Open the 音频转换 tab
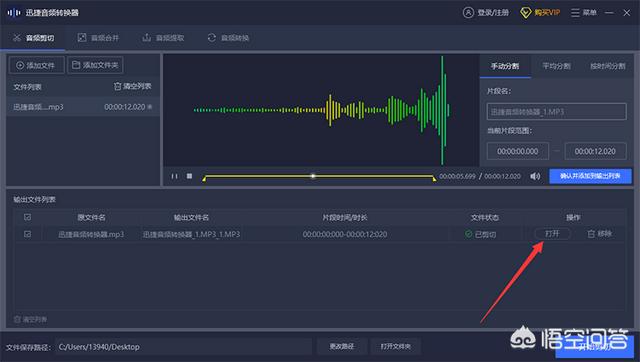Screen dimensions: 640x362 tap(228, 38)
